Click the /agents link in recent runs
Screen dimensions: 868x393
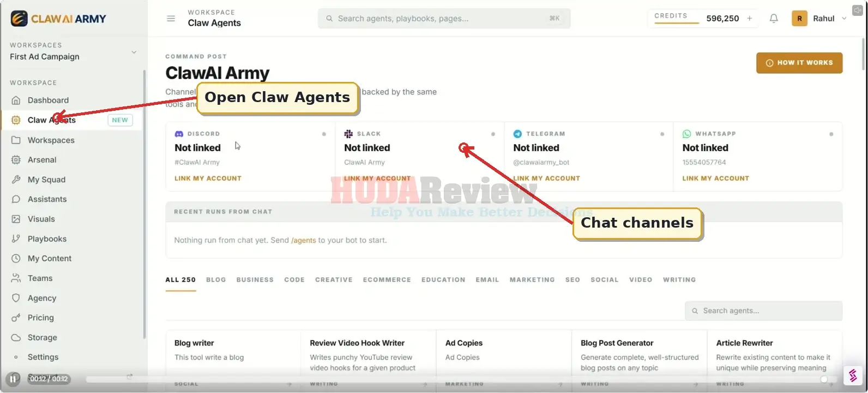point(304,240)
